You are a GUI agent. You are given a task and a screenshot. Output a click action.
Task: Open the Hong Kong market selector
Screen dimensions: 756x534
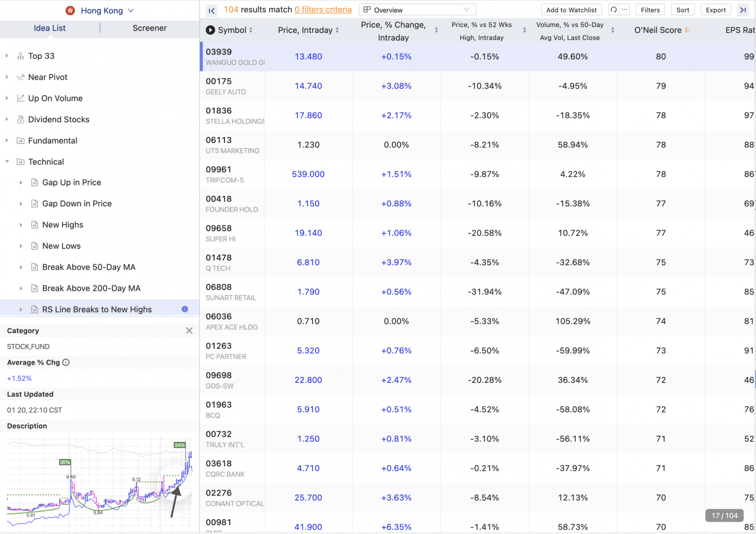100,10
